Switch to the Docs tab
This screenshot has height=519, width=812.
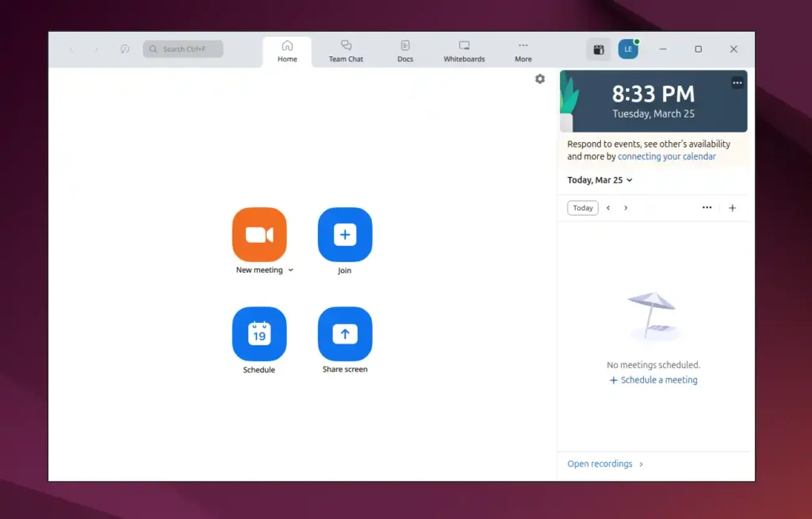click(405, 49)
